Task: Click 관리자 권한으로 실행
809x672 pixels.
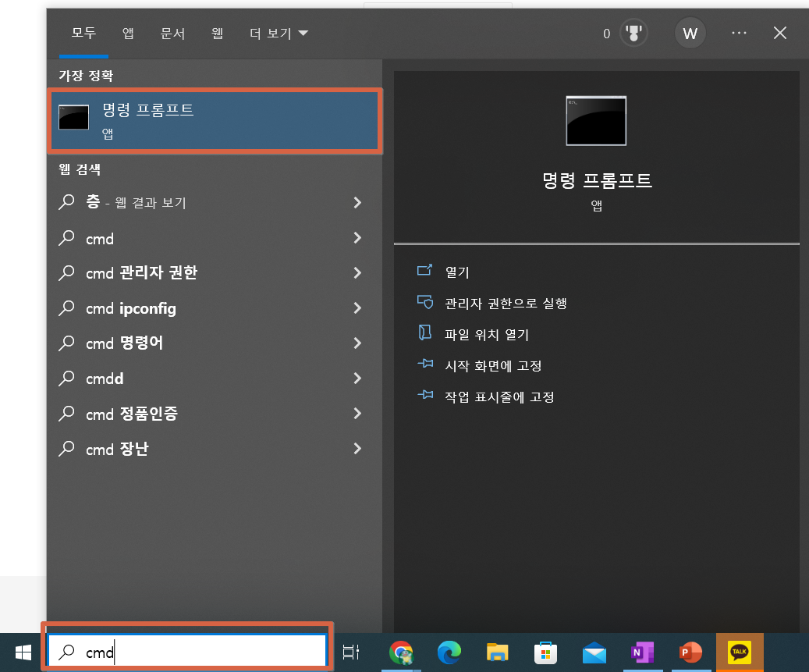Action: tap(506, 304)
